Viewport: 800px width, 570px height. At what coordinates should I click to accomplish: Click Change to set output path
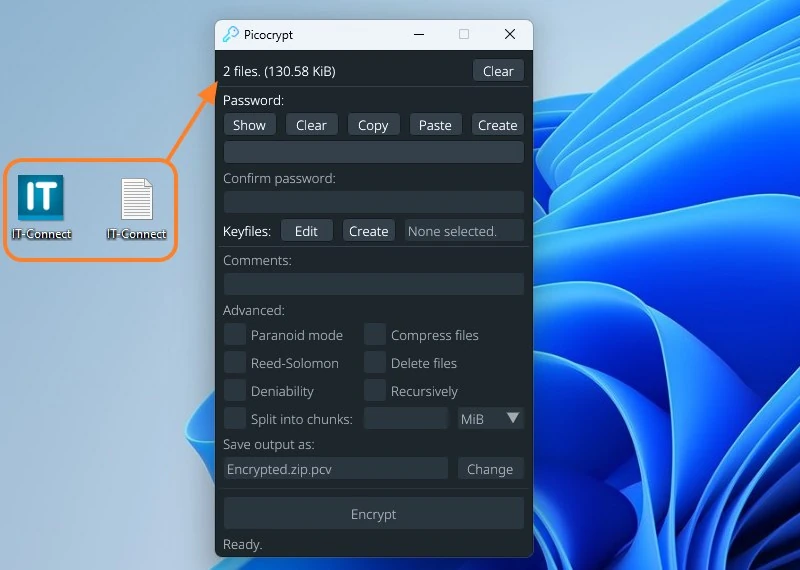tap(490, 469)
